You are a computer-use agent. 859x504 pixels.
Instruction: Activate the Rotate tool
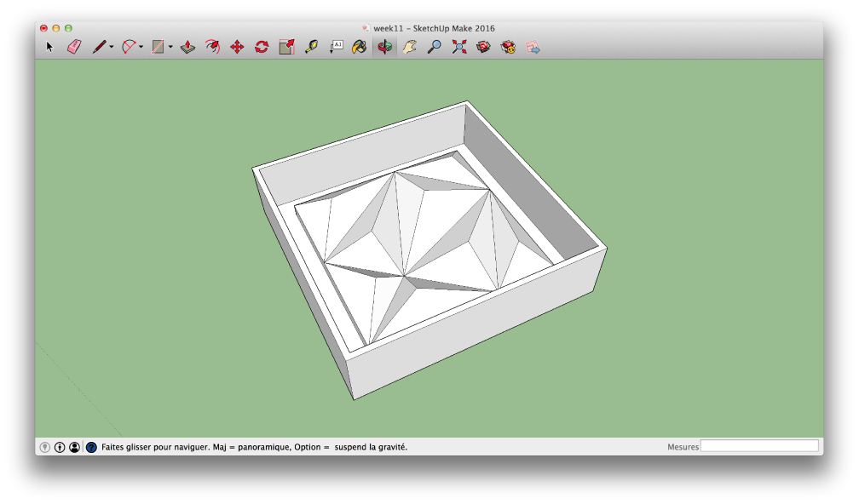click(x=262, y=47)
